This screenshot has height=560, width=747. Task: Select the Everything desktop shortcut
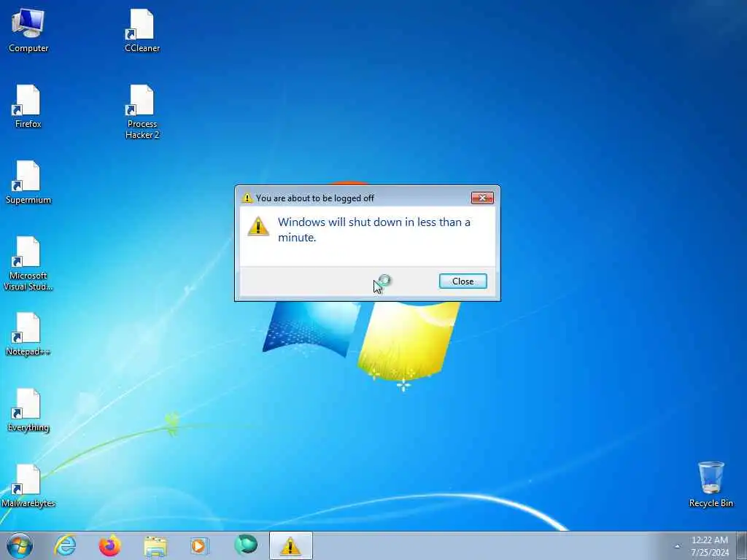tap(28, 410)
